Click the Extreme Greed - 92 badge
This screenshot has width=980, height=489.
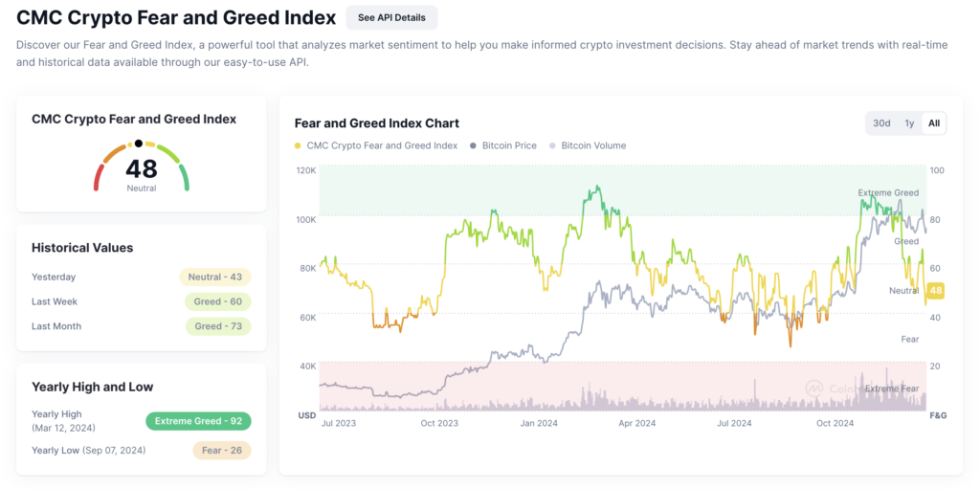coord(198,421)
